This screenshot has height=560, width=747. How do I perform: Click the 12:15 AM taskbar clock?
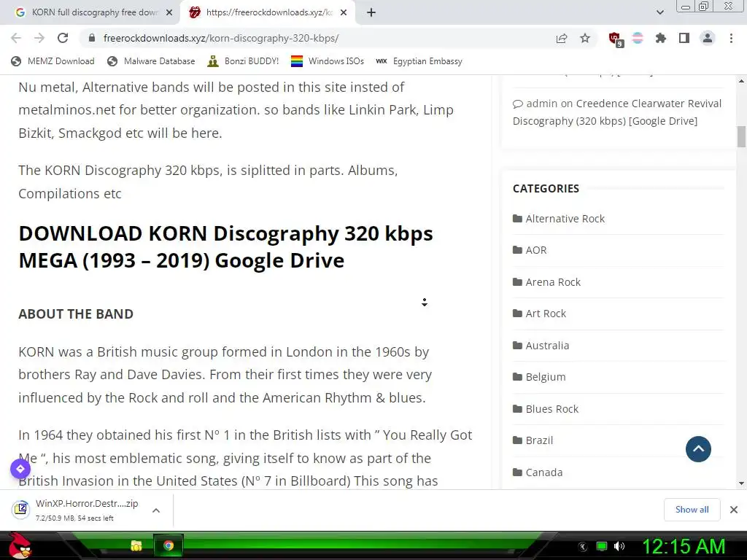684,546
